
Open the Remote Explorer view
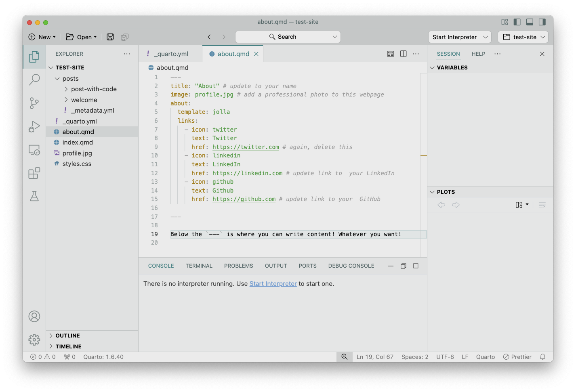click(34, 150)
